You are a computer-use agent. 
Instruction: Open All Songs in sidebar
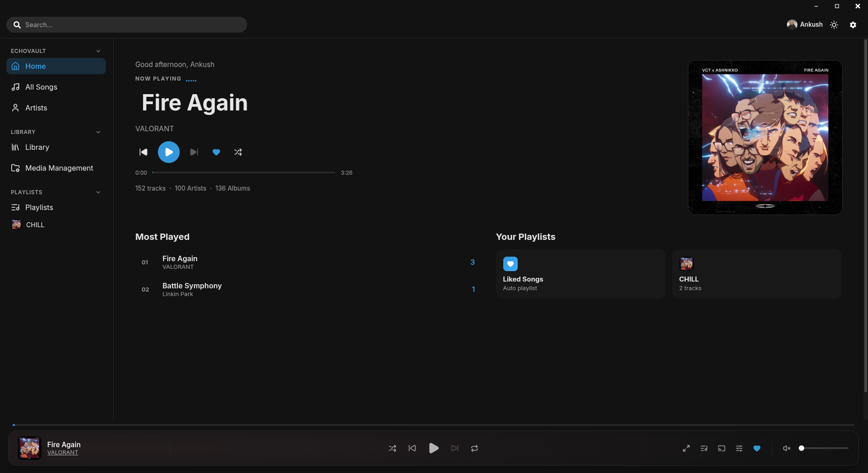tap(56, 87)
